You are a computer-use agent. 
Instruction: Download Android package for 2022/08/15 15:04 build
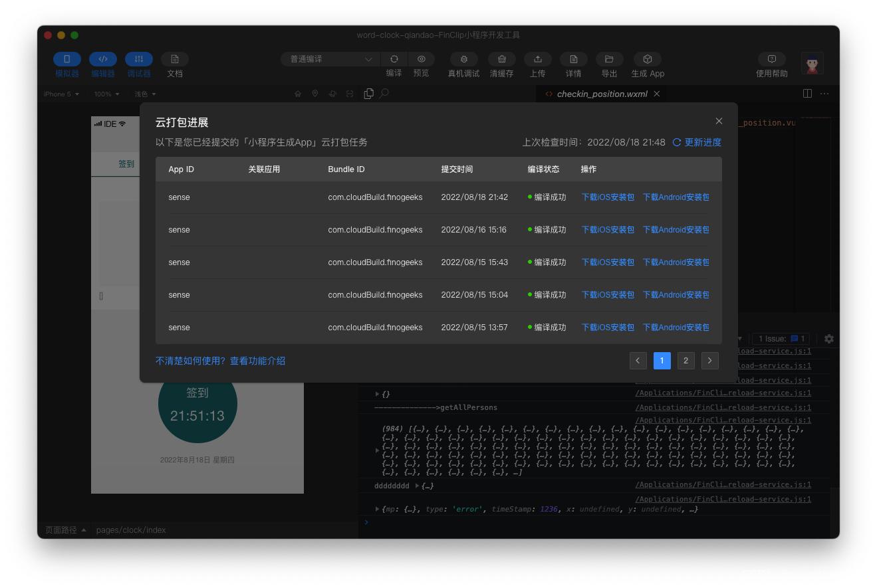pos(676,295)
